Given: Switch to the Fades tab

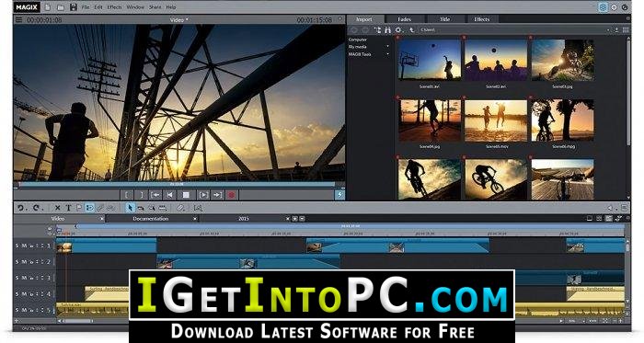Looking at the screenshot, I should (x=405, y=19).
